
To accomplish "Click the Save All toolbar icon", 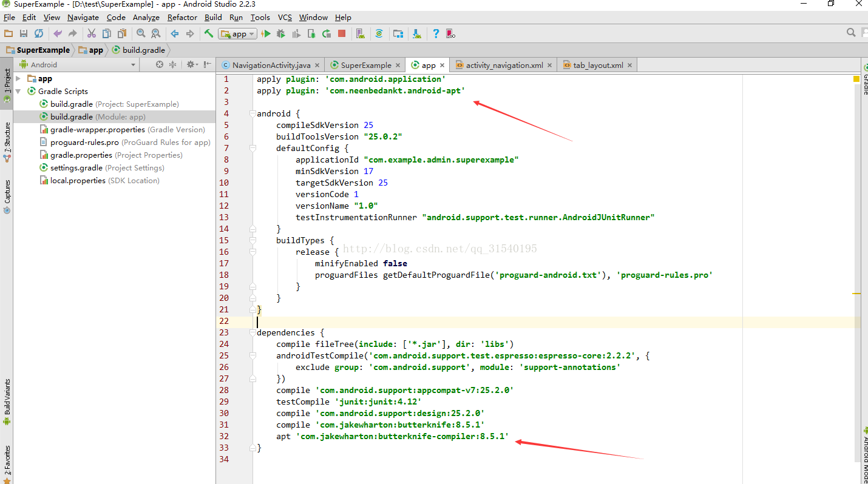I will 24,34.
